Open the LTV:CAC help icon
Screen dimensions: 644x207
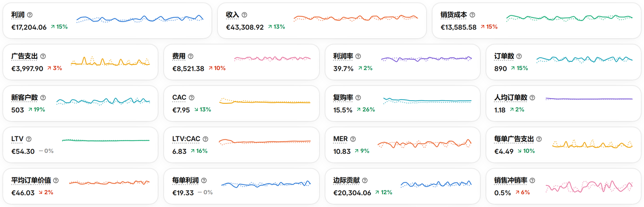205,139
